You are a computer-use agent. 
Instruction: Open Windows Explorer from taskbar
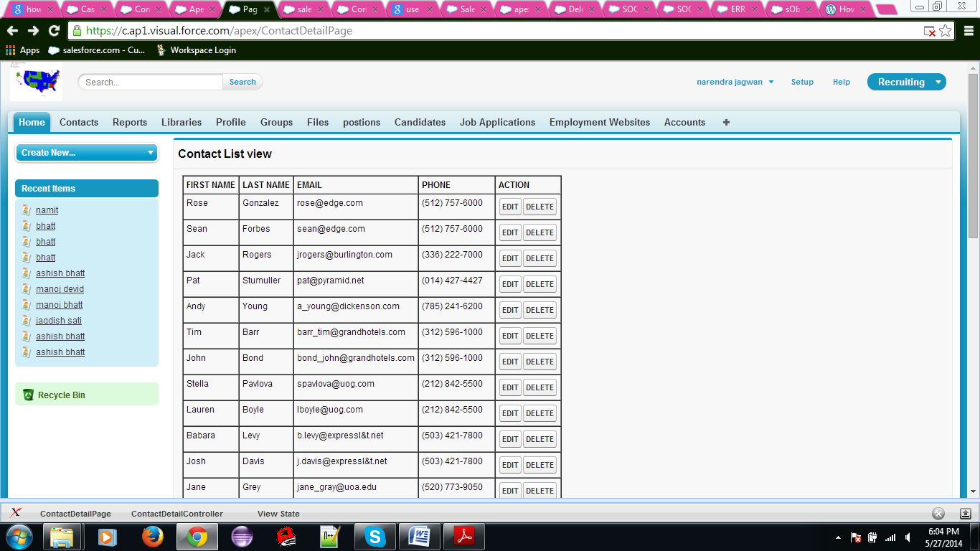point(62,537)
